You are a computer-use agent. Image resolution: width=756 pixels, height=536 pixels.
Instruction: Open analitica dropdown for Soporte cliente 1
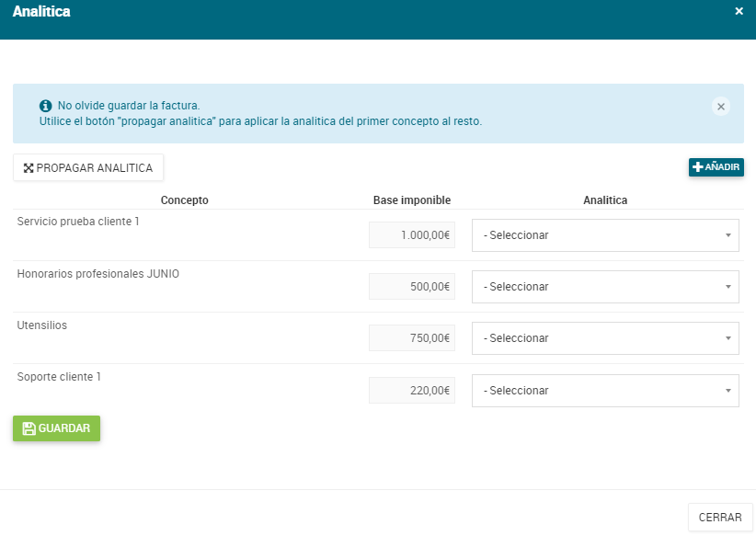click(605, 391)
